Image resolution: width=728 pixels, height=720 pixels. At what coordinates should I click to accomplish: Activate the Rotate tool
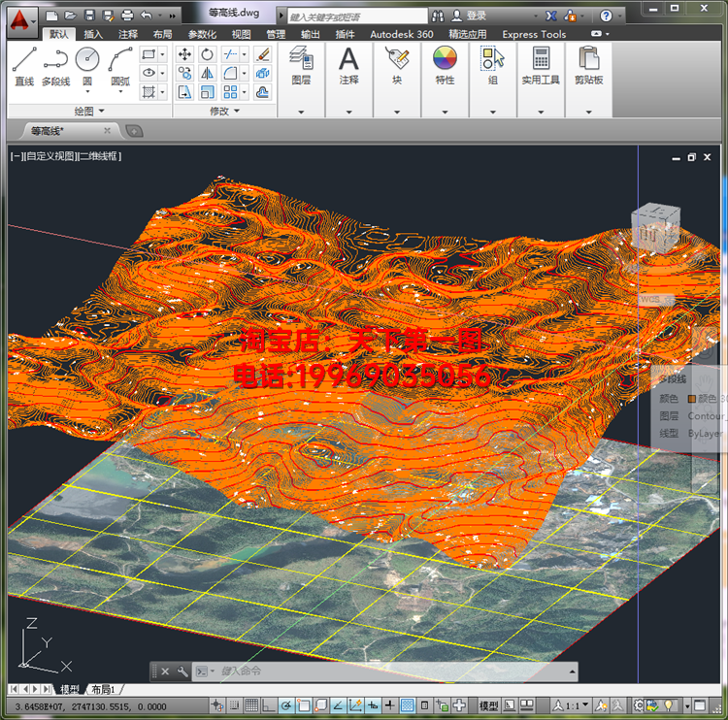tap(207, 54)
